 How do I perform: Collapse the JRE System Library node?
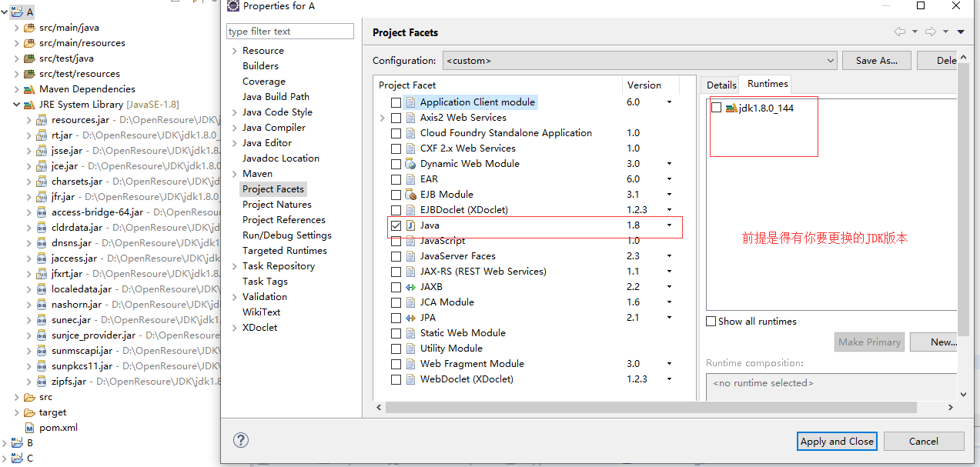(16, 105)
